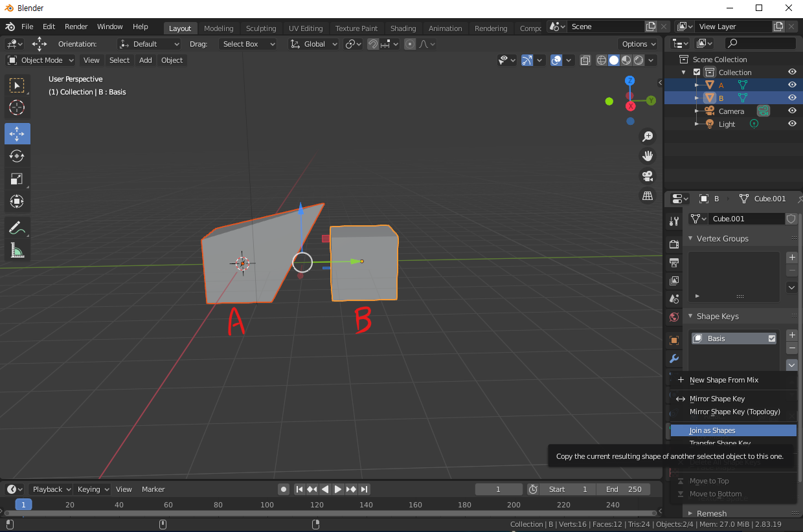This screenshot has height=532, width=803.
Task: Open the Output properties tab icon
Action: click(674, 263)
